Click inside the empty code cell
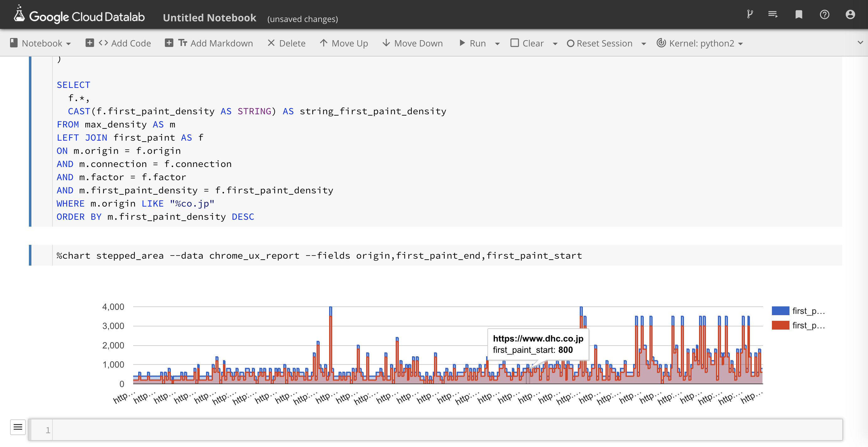This screenshot has height=447, width=868. (438, 430)
